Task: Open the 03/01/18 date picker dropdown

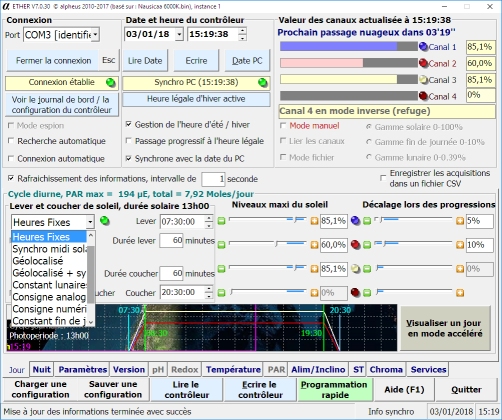Action: click(179, 34)
